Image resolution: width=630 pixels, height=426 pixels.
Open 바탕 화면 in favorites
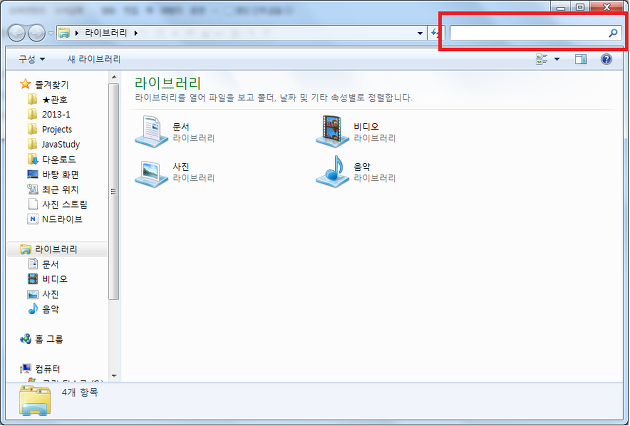coord(60,174)
